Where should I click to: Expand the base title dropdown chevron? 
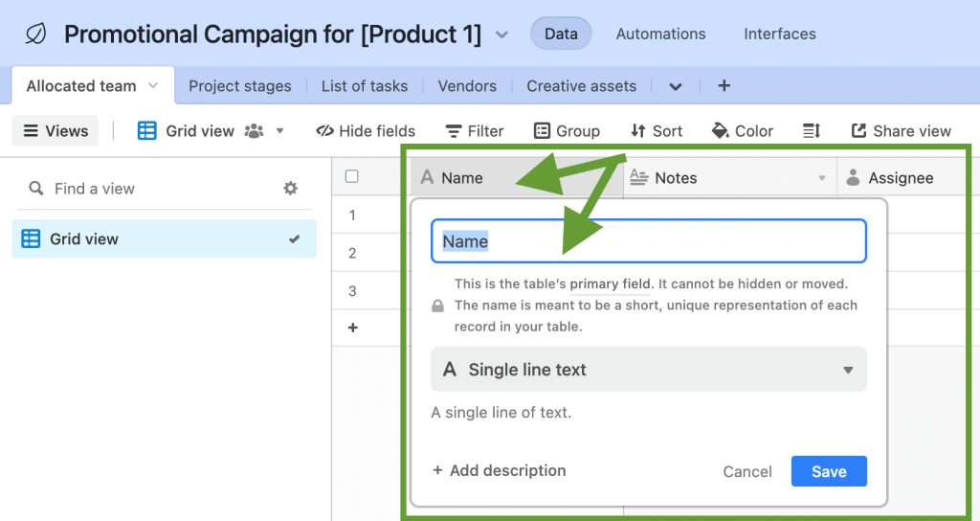[x=502, y=35]
